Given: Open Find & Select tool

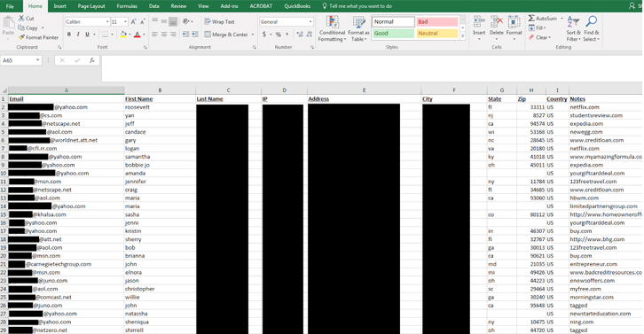Looking at the screenshot, I should coord(591,28).
